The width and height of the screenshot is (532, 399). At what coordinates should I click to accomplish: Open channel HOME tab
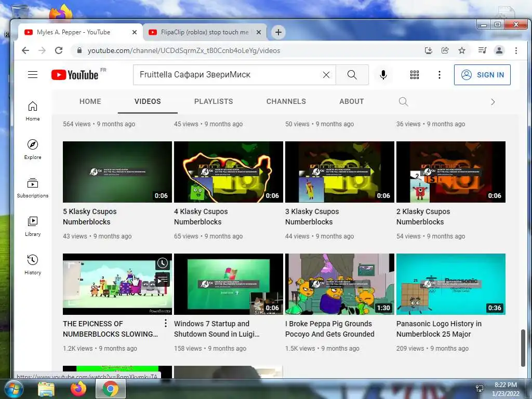click(90, 101)
